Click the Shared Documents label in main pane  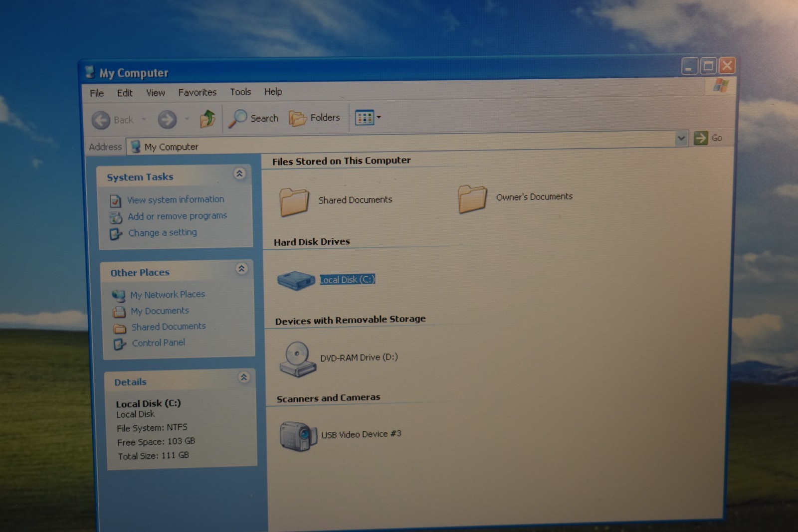pos(355,200)
